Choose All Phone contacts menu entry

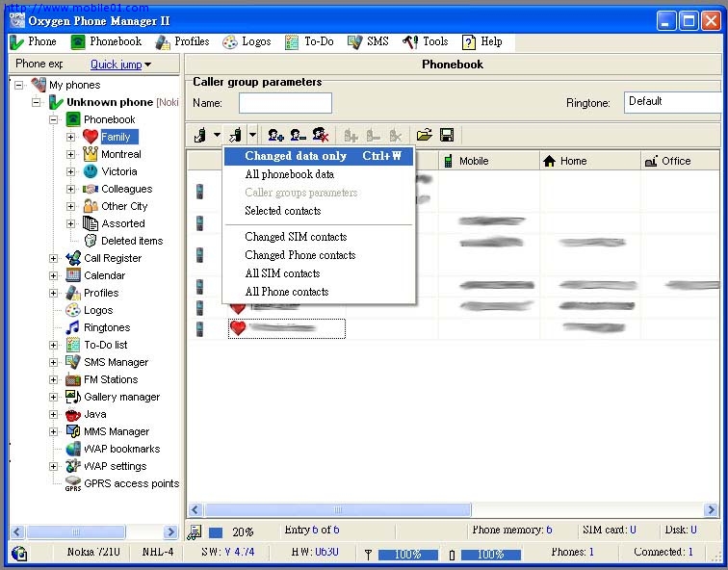pyautogui.click(x=319, y=292)
